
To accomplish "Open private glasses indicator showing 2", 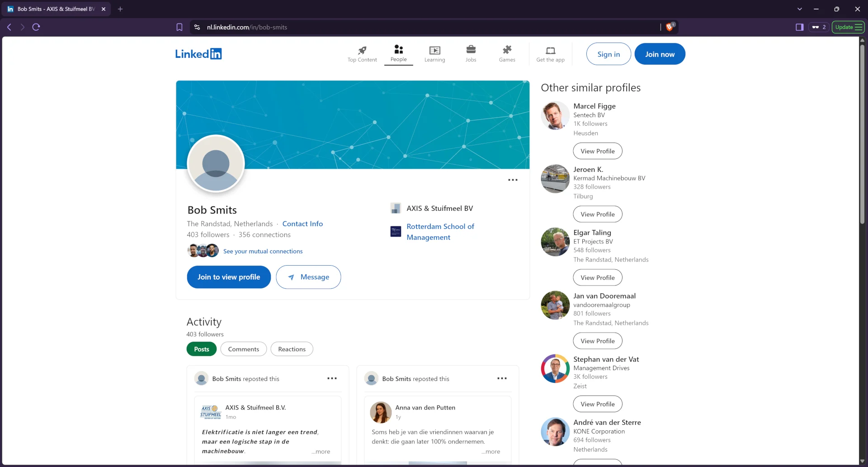I will point(819,27).
